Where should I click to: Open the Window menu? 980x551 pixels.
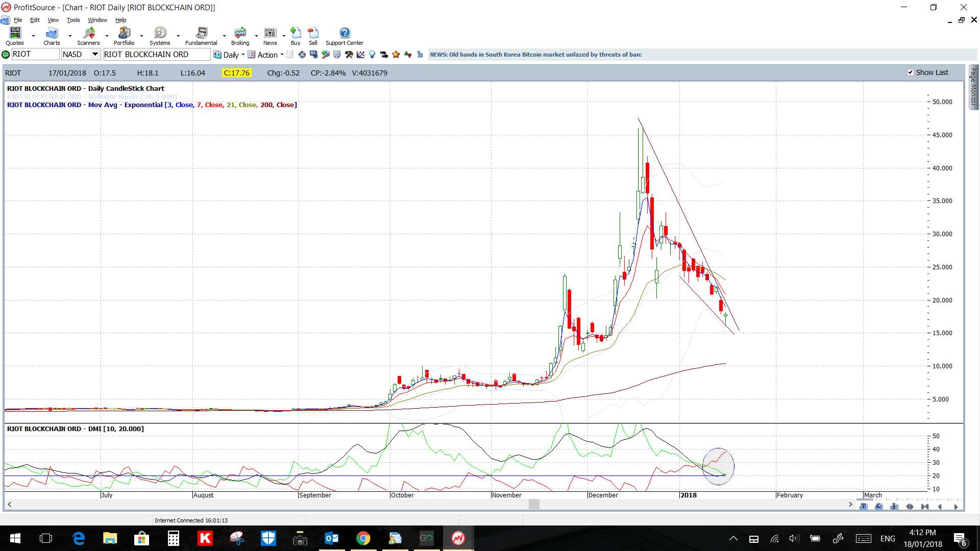pos(97,20)
